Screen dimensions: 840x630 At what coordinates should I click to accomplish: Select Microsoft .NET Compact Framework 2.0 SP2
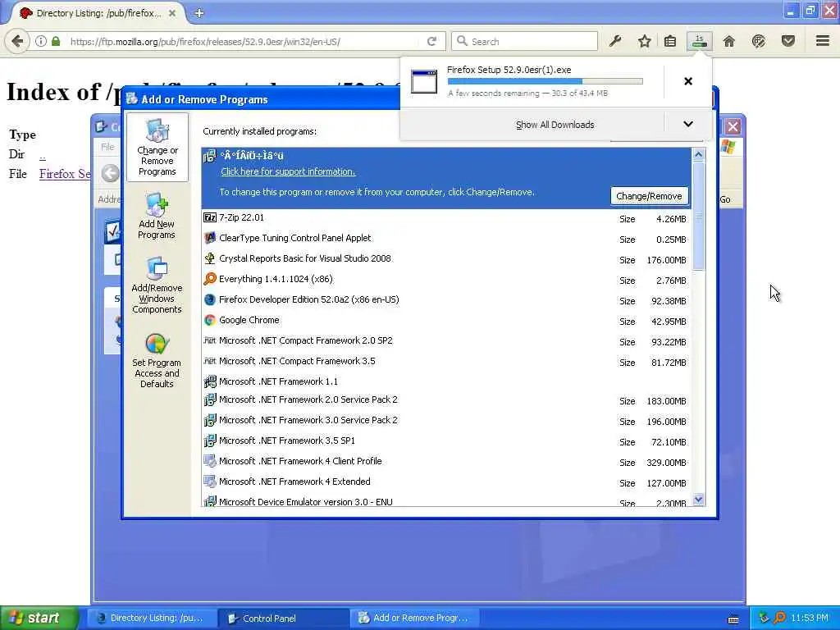[446, 341]
